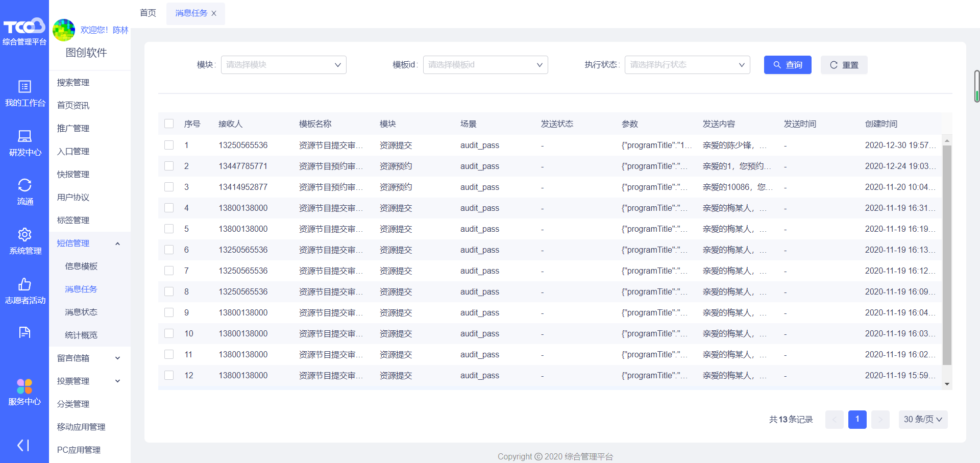The image size is (980, 463).
Task: Check the box for row 2
Action: [169, 166]
